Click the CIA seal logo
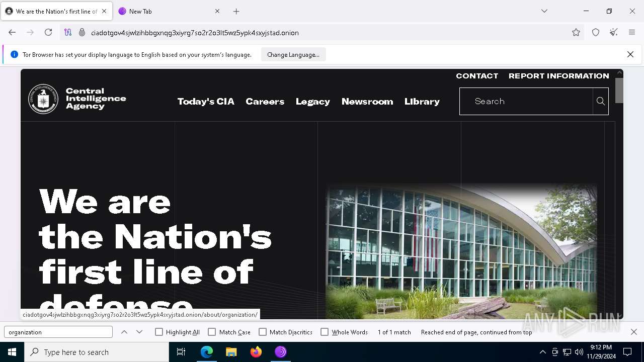The height and width of the screenshot is (362, 644). click(43, 99)
